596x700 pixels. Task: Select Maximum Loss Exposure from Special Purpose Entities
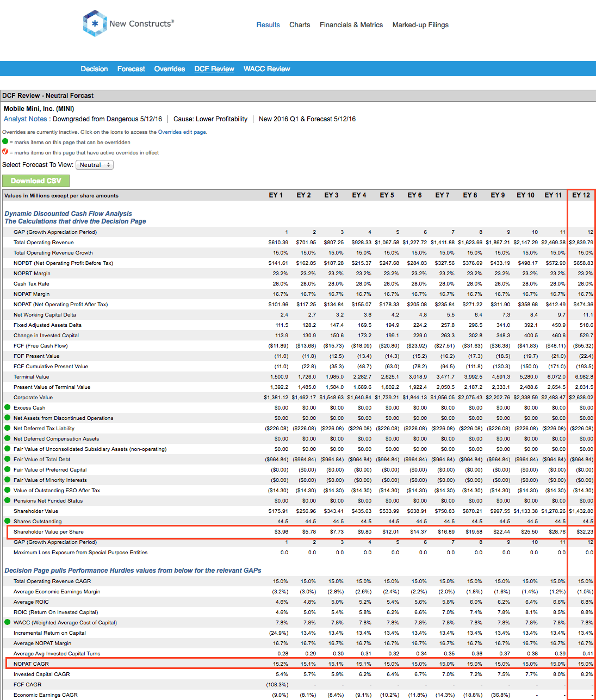80,553
